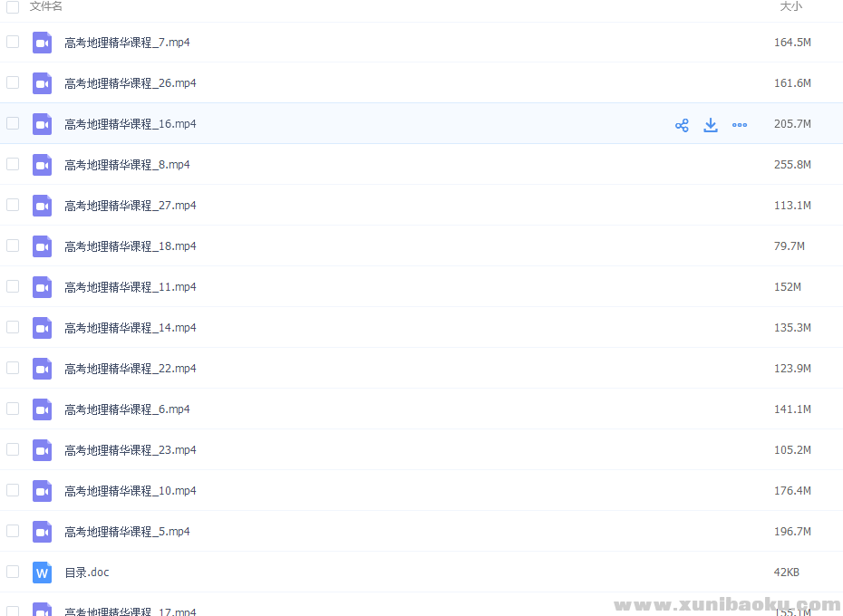This screenshot has height=616, width=843.
Task: Open more options for 高考地理精华课程_16.mp4
Action: [x=740, y=125]
